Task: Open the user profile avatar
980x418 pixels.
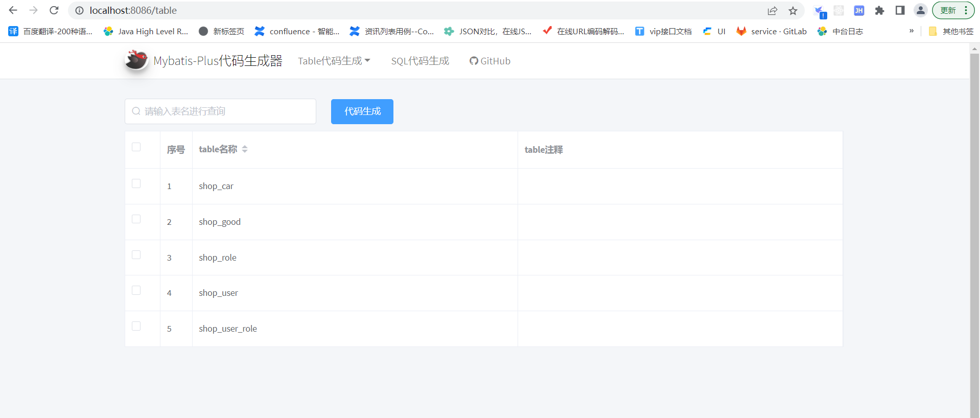Action: 920,10
